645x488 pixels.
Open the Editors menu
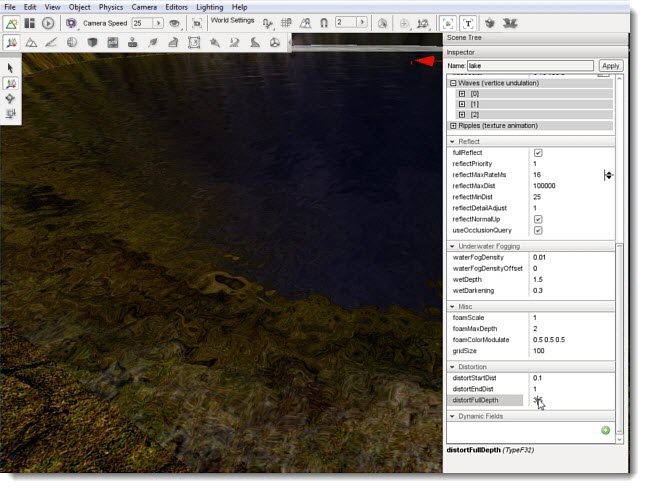(176, 7)
